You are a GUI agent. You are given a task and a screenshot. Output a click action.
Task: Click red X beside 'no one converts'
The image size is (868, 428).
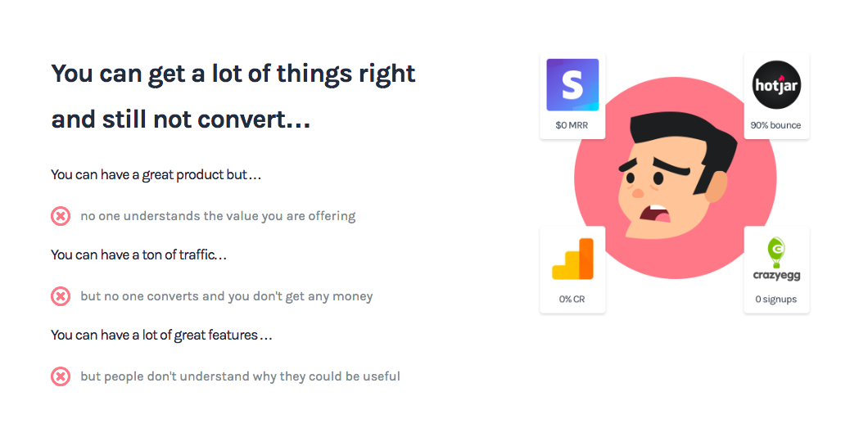tap(61, 296)
